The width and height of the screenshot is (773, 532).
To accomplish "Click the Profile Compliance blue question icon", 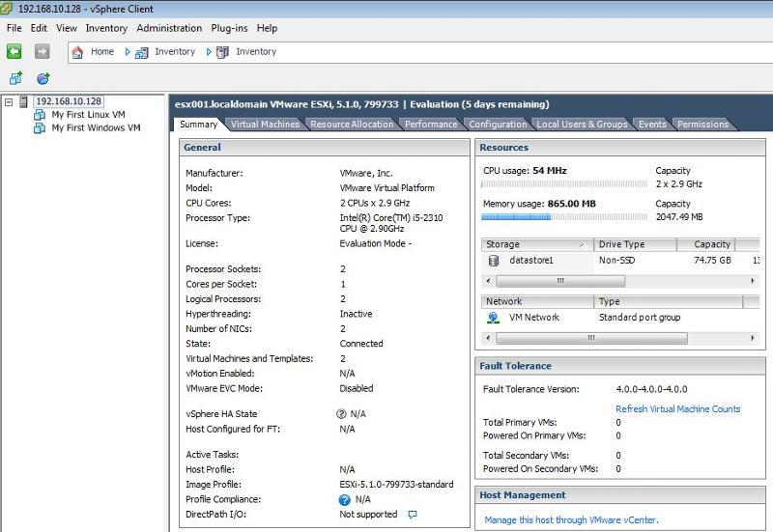I will [x=345, y=499].
